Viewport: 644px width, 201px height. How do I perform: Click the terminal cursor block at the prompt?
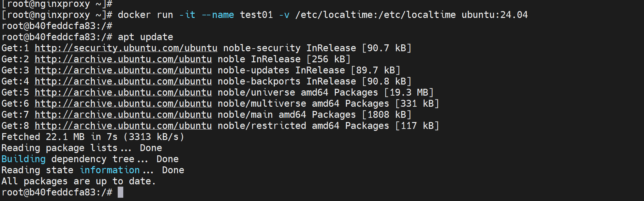tap(121, 192)
